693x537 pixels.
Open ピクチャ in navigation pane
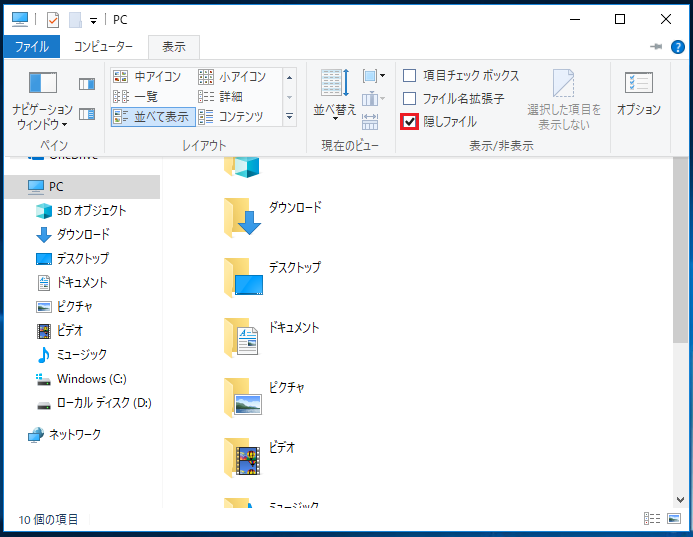tap(74, 306)
